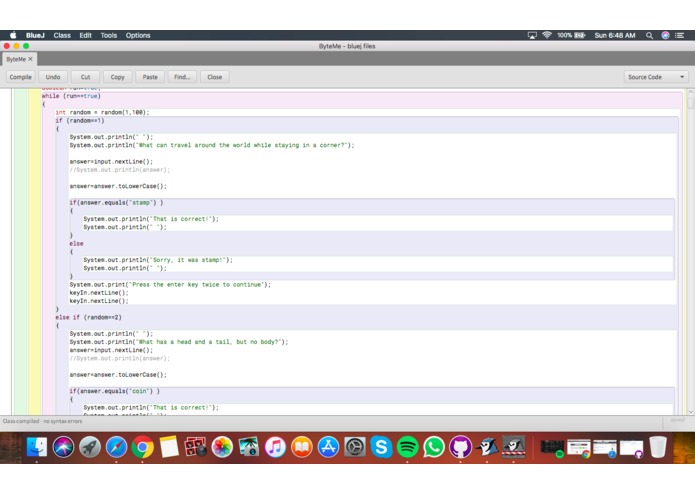The height and width of the screenshot is (494, 695).
Task: Open Photo Booth from the dock
Action: pyautogui.click(x=195, y=447)
